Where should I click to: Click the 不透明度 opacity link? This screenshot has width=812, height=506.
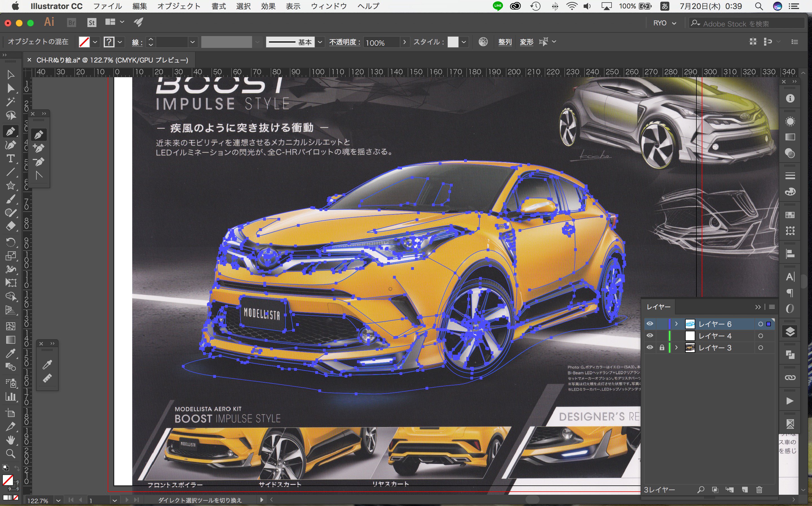[345, 42]
